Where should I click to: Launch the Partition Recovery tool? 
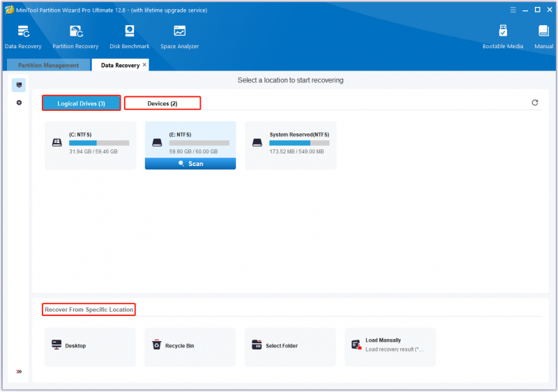(75, 37)
